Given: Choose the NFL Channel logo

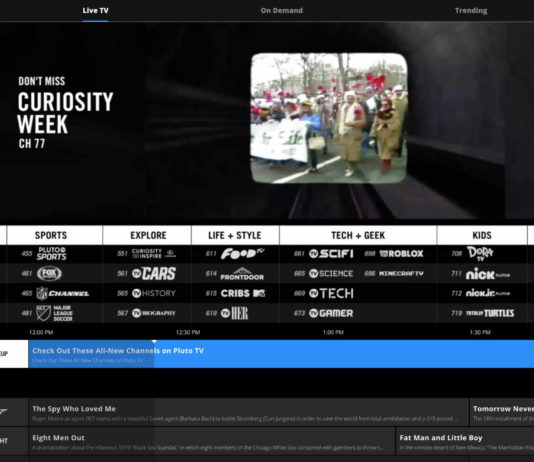Looking at the screenshot, I should click(63, 293).
